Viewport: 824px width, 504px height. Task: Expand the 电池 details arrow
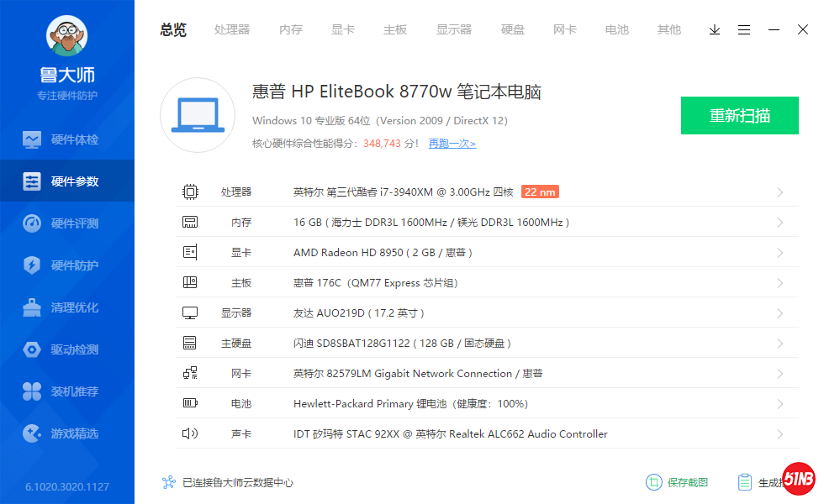click(x=779, y=404)
